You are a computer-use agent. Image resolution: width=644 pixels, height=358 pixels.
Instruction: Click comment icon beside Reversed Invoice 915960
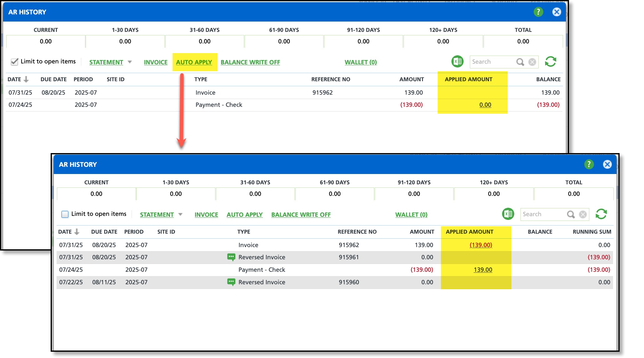pos(231,282)
